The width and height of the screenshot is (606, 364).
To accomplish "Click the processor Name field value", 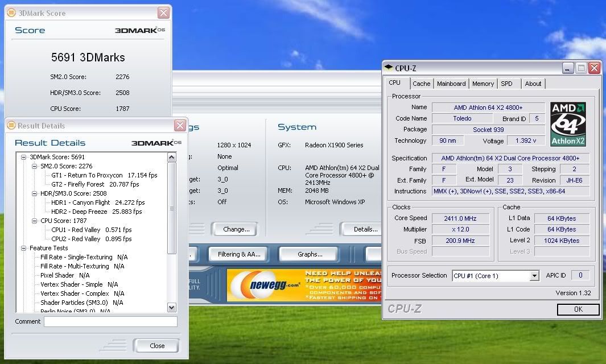I will 488,107.
